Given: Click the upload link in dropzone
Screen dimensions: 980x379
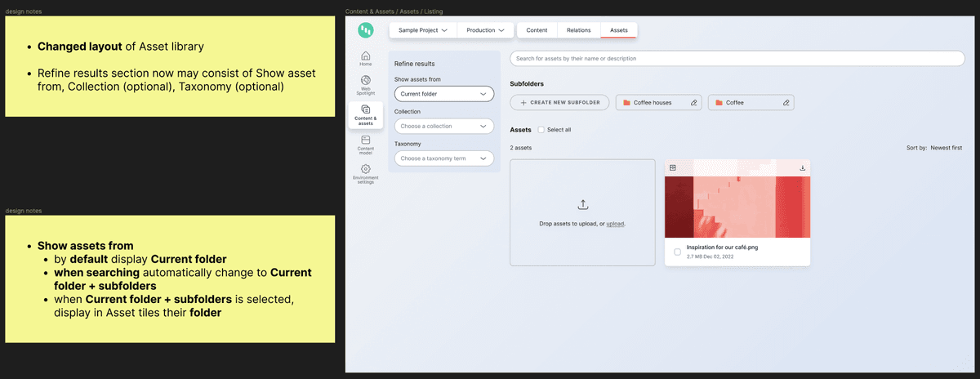Looking at the screenshot, I should [x=616, y=223].
